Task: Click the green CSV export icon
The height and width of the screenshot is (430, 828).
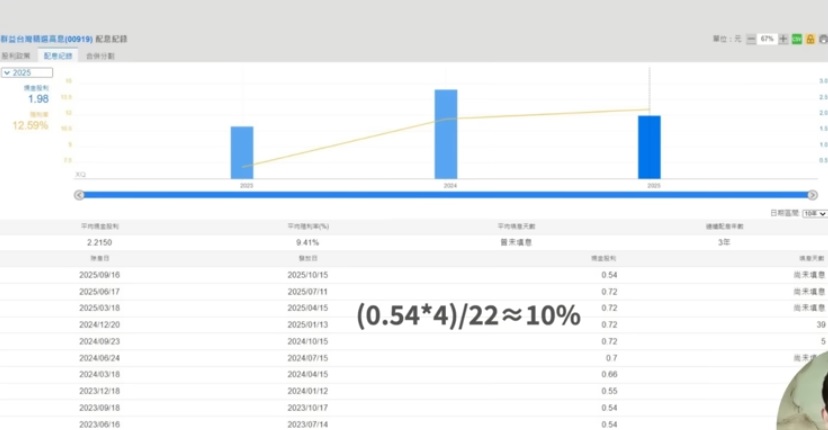Action: pos(797,39)
